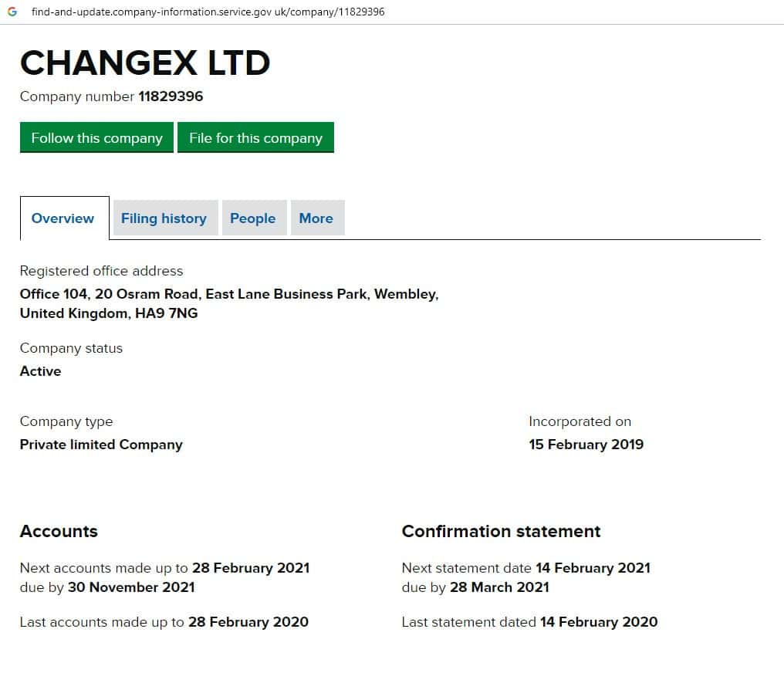The height and width of the screenshot is (673, 784).
Task: Click the Confirmation statement section heading
Action: click(x=501, y=531)
